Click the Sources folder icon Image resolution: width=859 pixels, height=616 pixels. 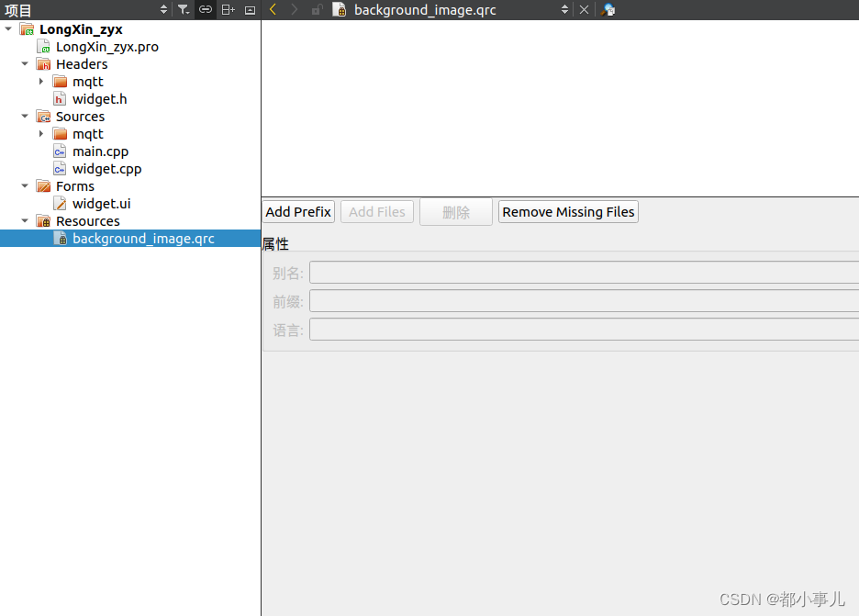[x=43, y=117]
